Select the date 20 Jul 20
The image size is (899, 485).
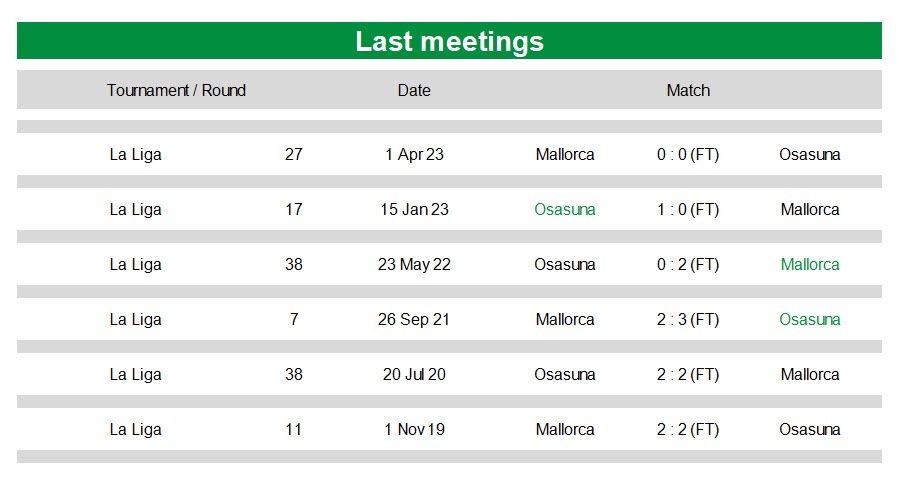coord(414,374)
